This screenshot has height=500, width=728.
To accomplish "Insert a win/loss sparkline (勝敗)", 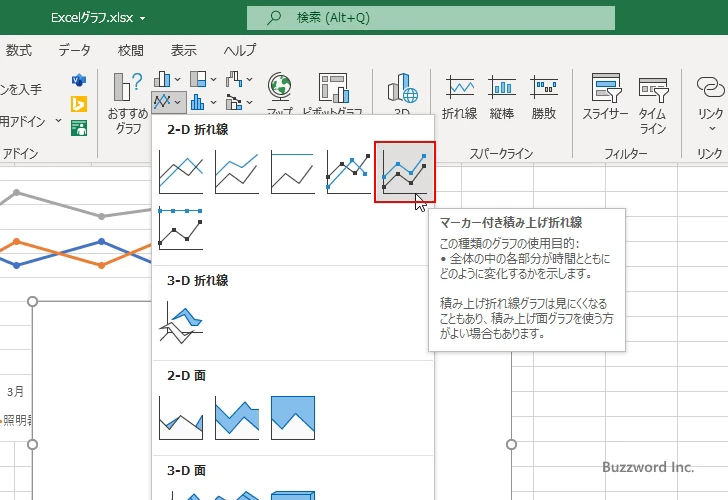I will tap(544, 98).
